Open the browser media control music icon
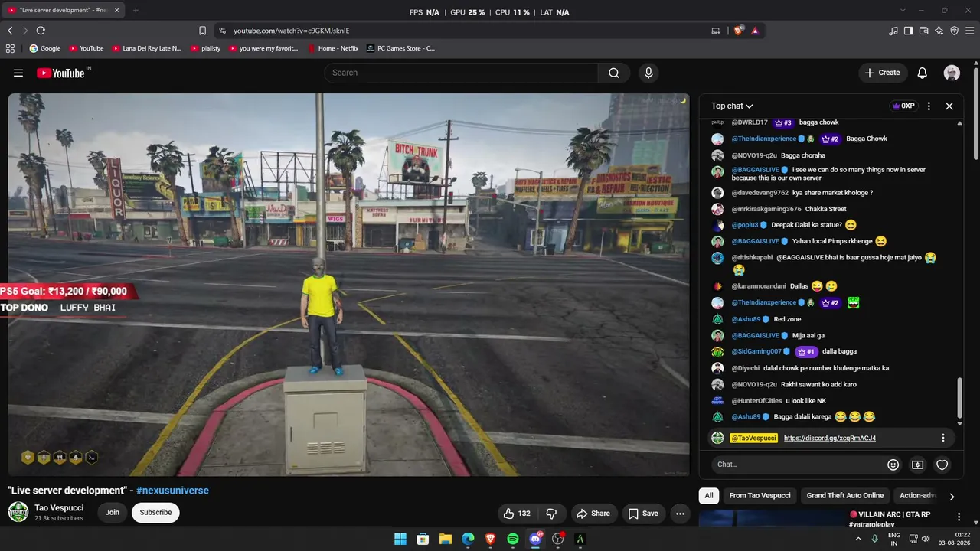The width and height of the screenshot is (980, 551). [x=893, y=31]
